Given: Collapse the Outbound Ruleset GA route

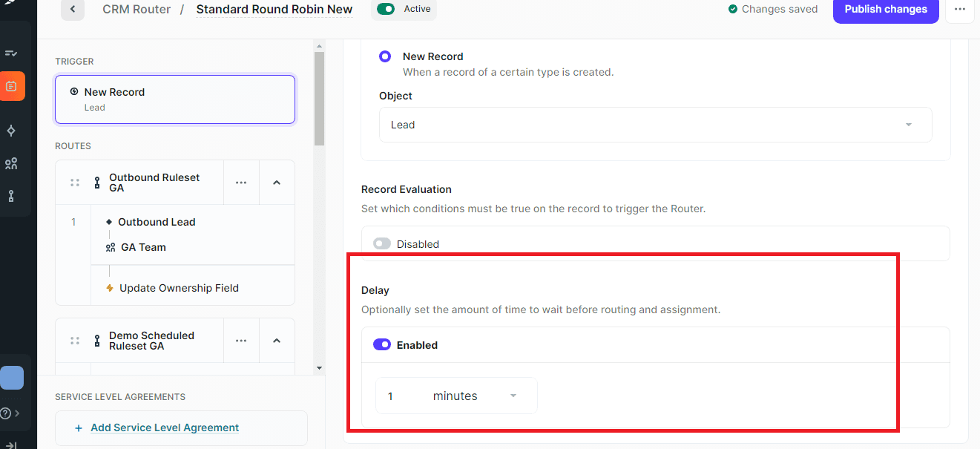Looking at the screenshot, I should pyautogui.click(x=277, y=183).
